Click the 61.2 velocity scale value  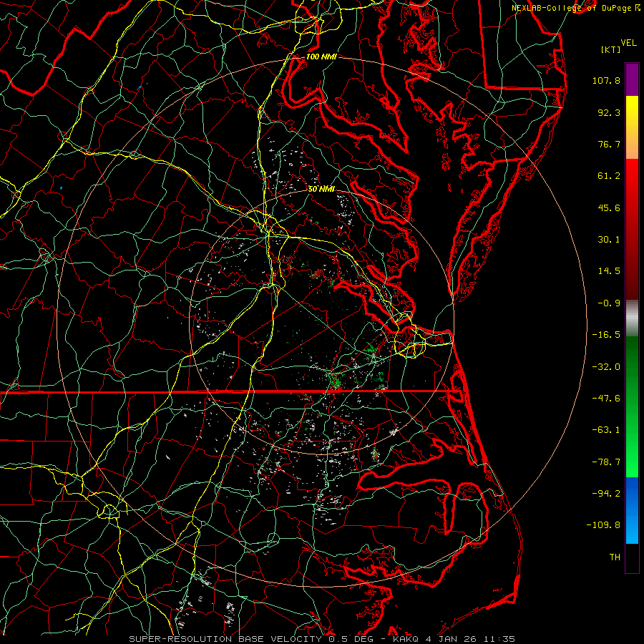(x=609, y=176)
